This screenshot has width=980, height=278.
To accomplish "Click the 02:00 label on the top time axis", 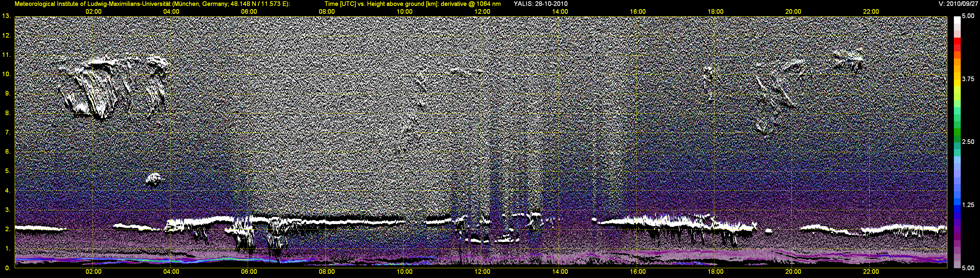I will (x=93, y=12).
